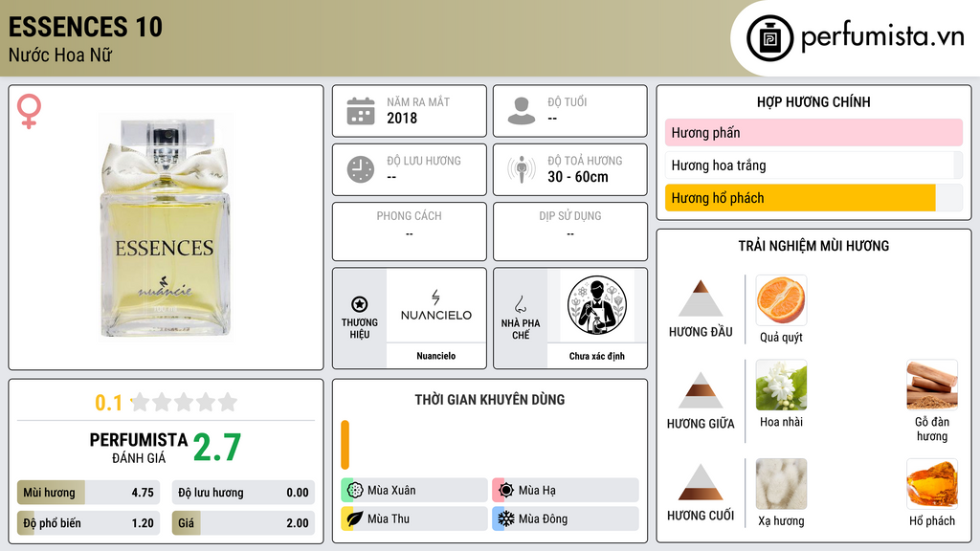
Task: Click the Hương hổ phách accord bar
Action: [813, 198]
